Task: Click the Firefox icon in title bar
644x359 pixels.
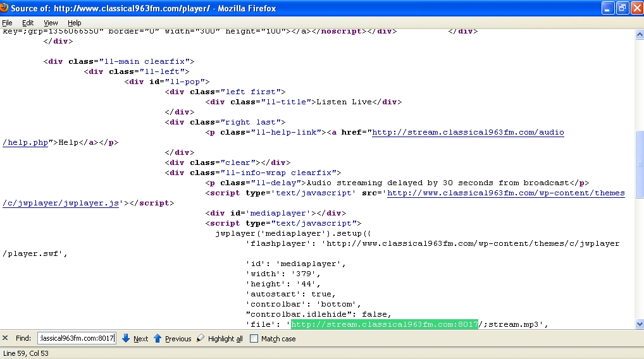Action: [4, 8]
